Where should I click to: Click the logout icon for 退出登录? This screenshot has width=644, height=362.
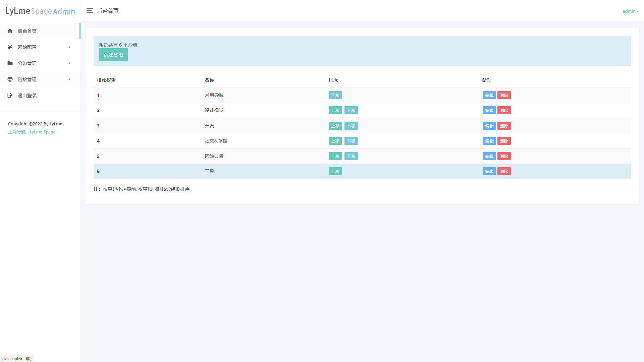(10, 95)
